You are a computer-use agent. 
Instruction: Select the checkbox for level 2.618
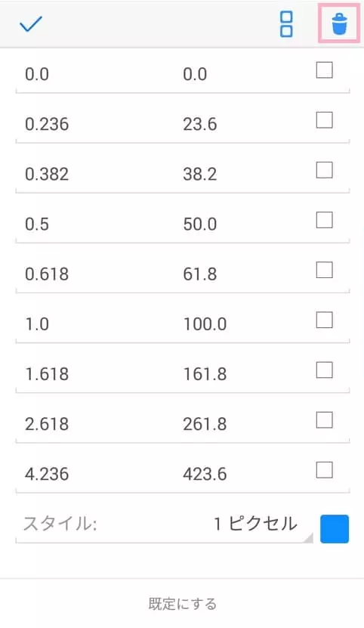pos(325,420)
